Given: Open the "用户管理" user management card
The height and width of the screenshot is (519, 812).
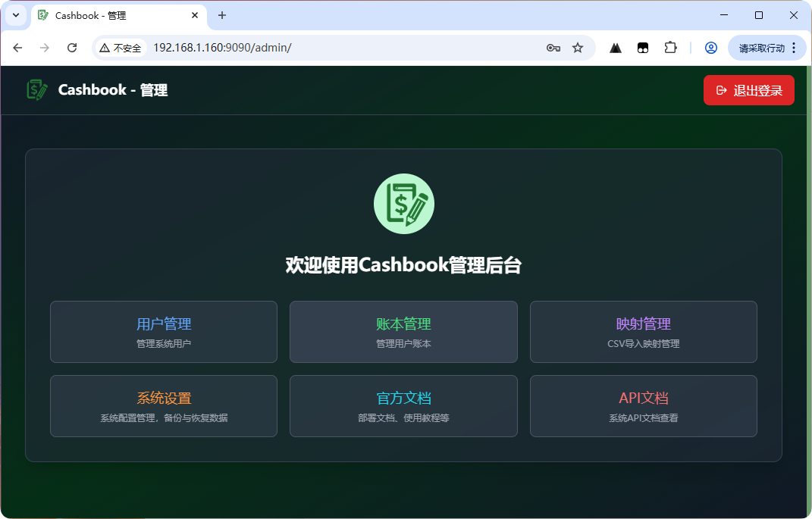Looking at the screenshot, I should click(164, 332).
